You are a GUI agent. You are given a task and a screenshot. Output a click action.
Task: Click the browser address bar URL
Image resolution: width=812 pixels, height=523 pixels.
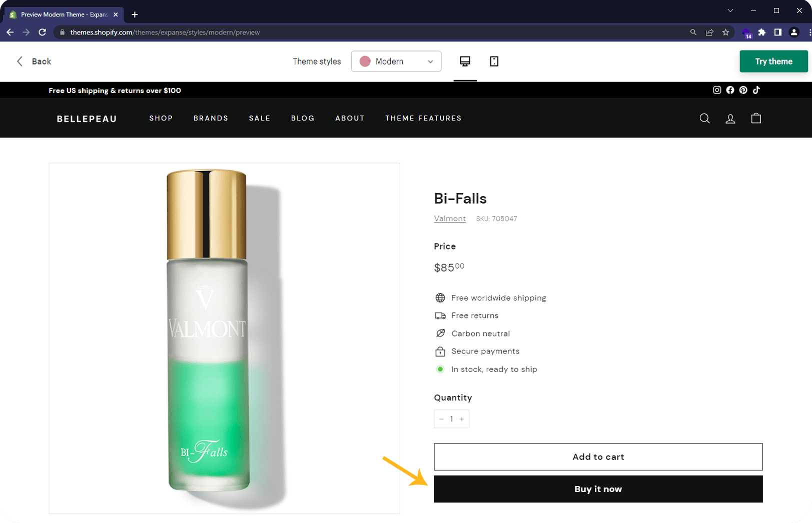tap(165, 32)
